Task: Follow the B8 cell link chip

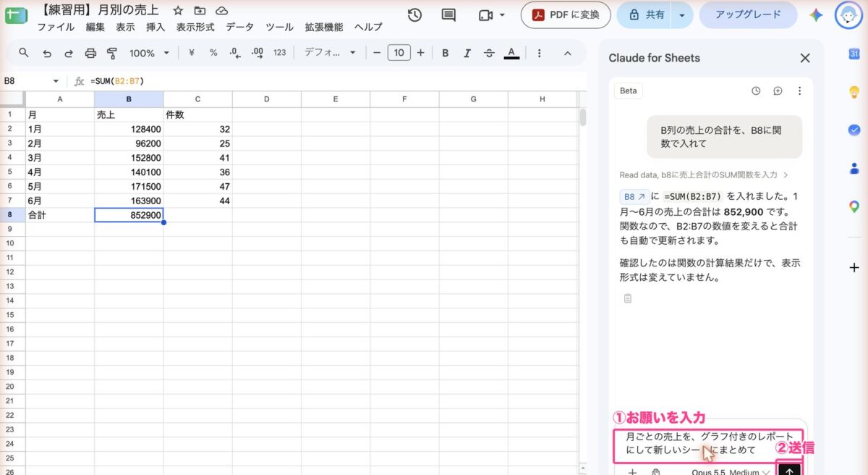Action: point(635,196)
